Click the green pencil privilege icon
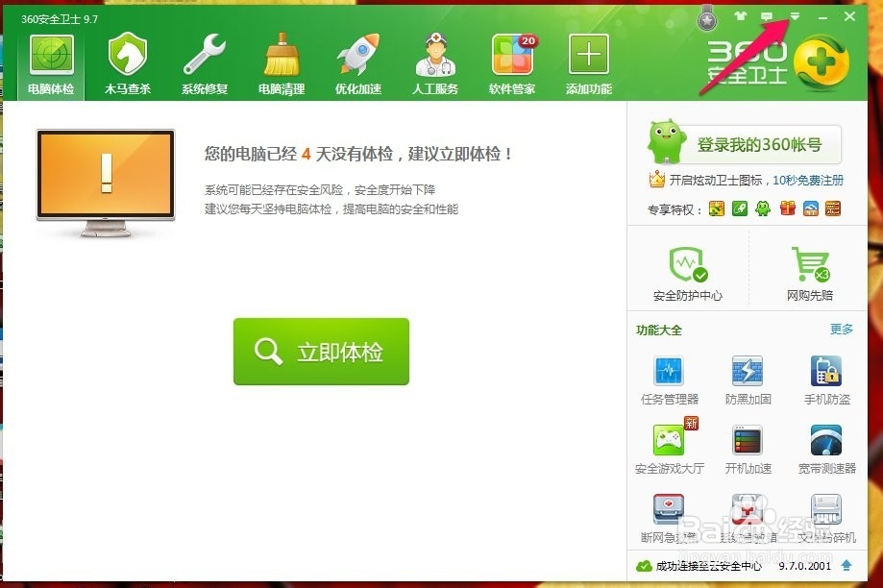The width and height of the screenshot is (883, 588). point(740,208)
